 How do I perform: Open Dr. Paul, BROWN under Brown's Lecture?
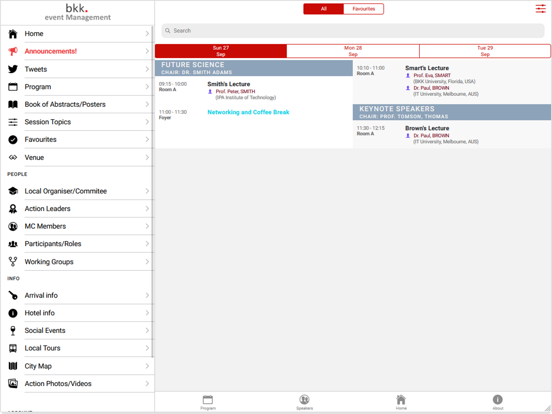pos(431,136)
